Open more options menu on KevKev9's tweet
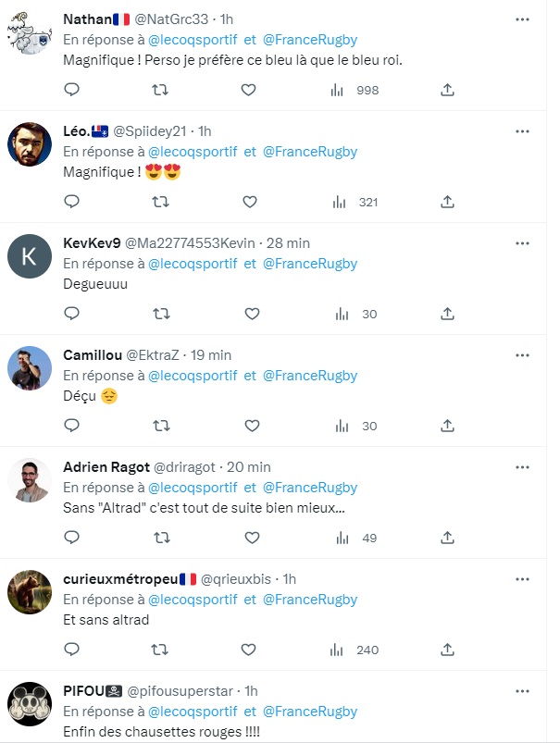This screenshot has height=743, width=560. pyautogui.click(x=523, y=242)
